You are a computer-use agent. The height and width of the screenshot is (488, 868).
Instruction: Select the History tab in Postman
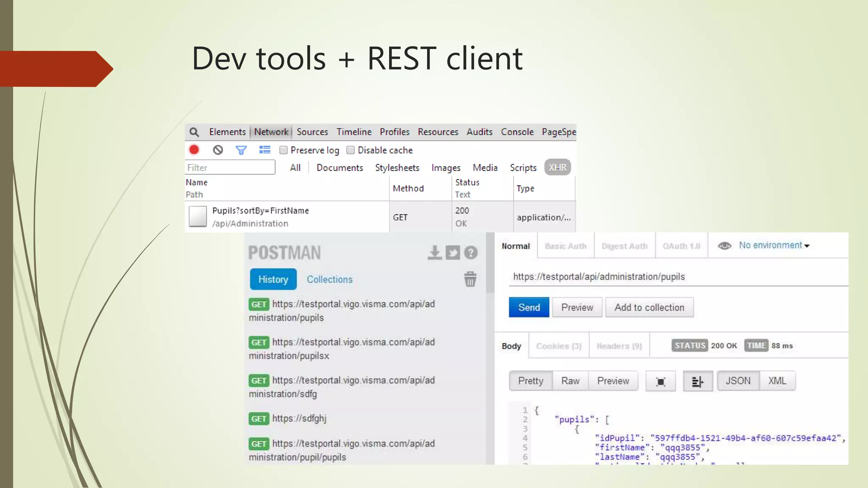coord(273,279)
